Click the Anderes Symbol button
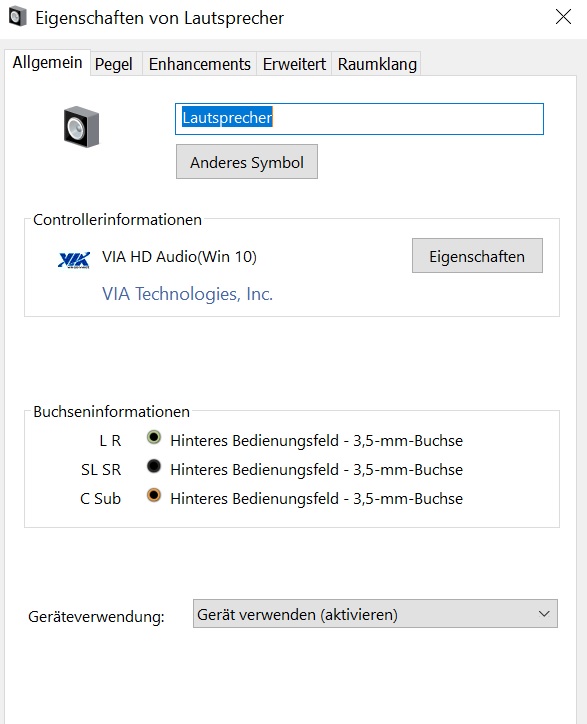 point(247,162)
